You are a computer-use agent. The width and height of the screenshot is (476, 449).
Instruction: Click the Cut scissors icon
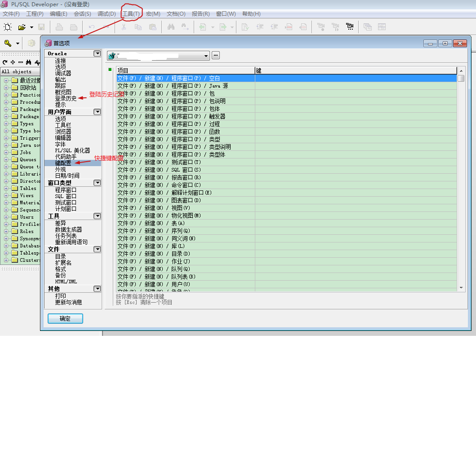click(124, 27)
